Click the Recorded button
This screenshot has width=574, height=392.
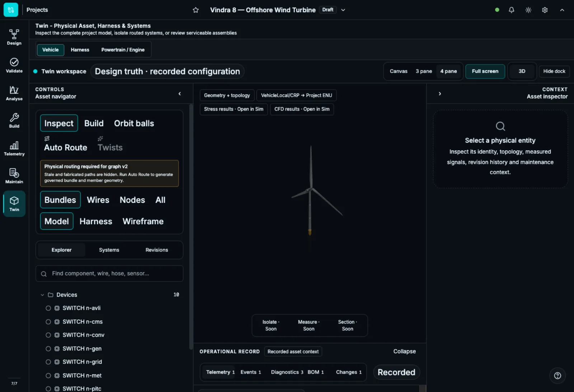(x=396, y=372)
